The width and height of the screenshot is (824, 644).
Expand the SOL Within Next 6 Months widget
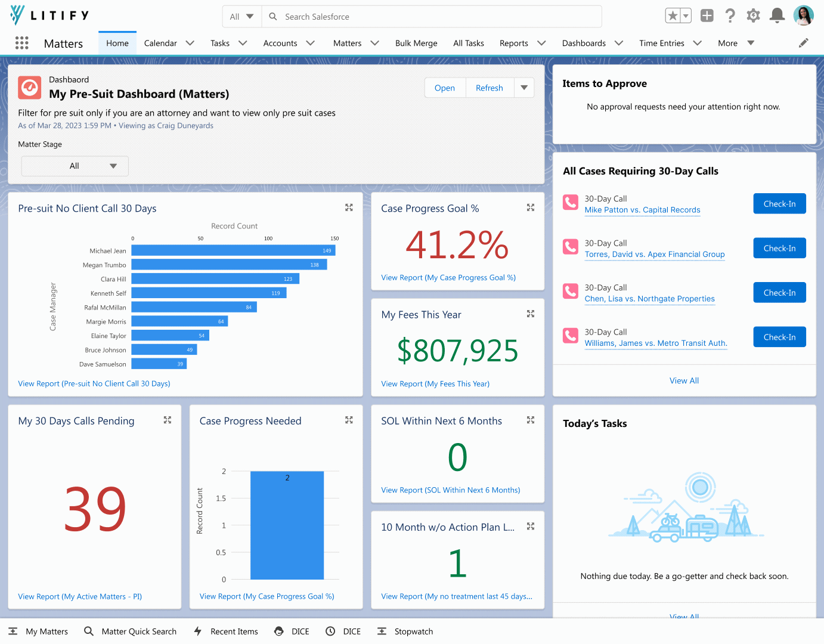tap(531, 420)
